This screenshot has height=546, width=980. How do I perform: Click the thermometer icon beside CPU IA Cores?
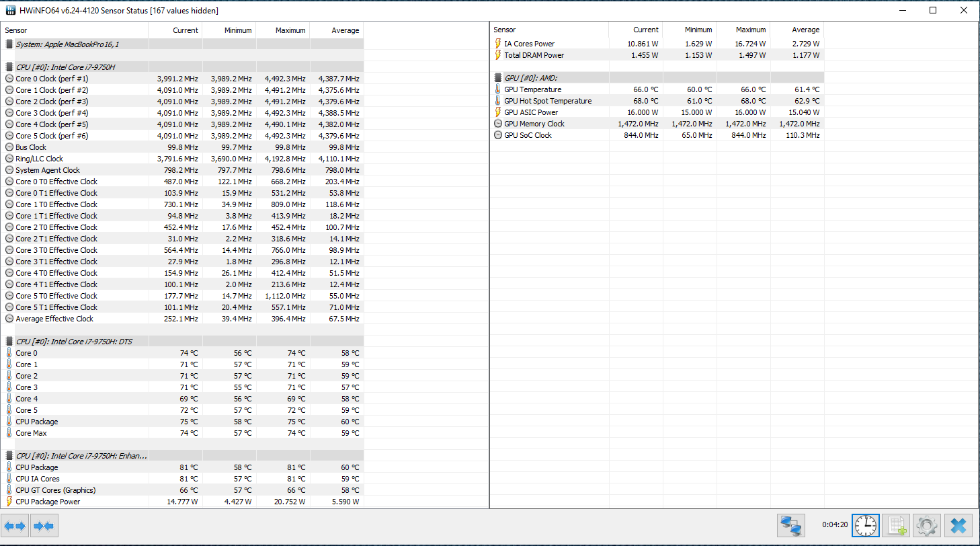tap(9, 479)
